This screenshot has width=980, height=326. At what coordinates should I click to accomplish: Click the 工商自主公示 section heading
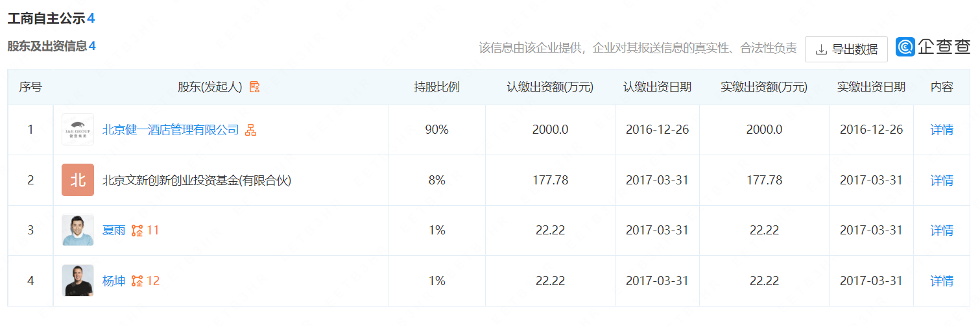coord(46,18)
